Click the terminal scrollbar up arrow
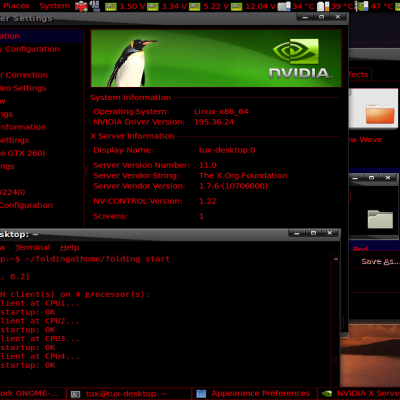This screenshot has width=400, height=400. tap(335, 259)
